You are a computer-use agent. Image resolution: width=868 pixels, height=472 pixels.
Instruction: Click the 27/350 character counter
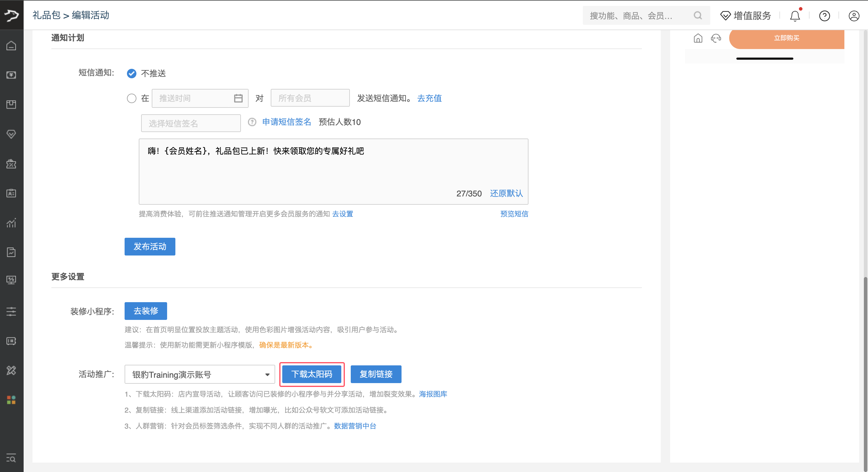[469, 193]
